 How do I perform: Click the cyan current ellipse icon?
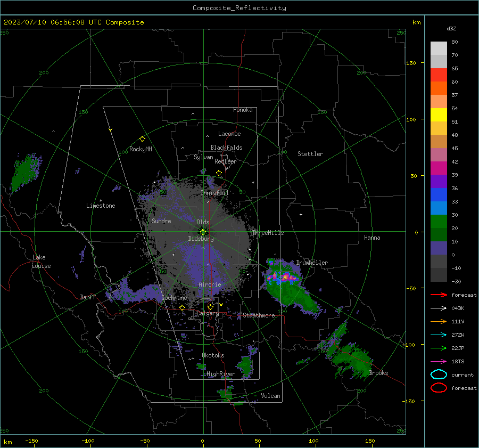tap(439, 374)
